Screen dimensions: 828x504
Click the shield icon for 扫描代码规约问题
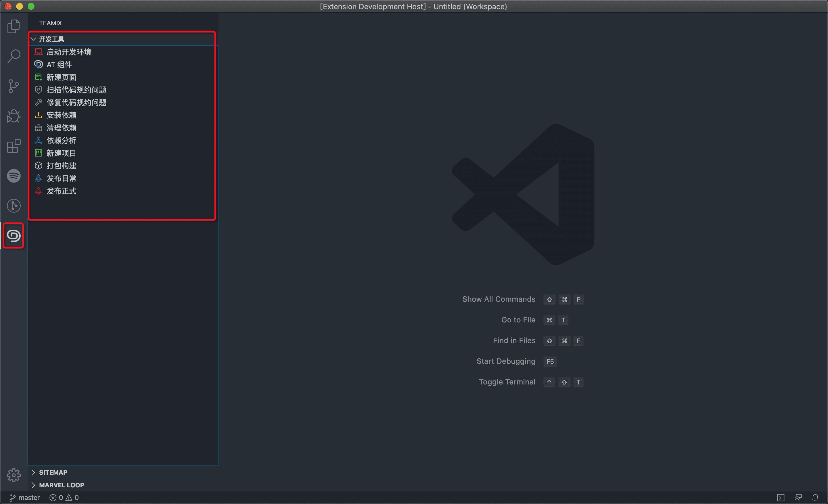click(x=38, y=90)
